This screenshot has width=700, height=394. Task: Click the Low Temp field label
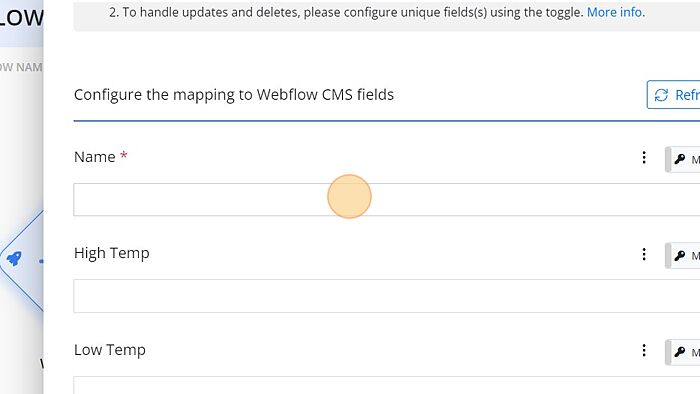110,350
